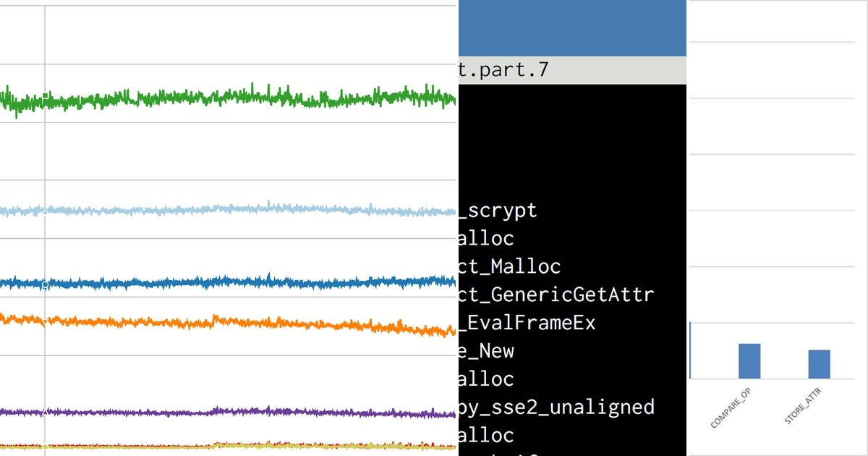Select the '_scrypt' line in terminal
The height and width of the screenshot is (456, 868).
coord(498,211)
